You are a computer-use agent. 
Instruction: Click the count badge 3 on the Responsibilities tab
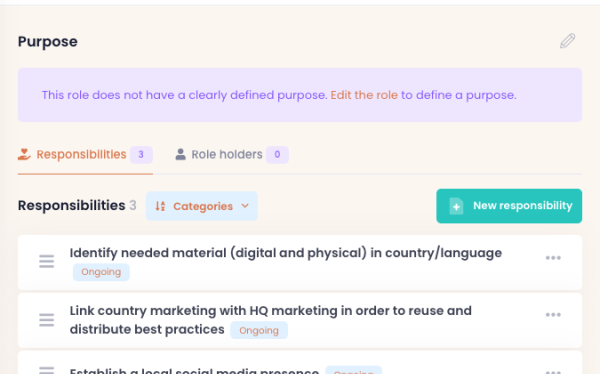point(141,155)
